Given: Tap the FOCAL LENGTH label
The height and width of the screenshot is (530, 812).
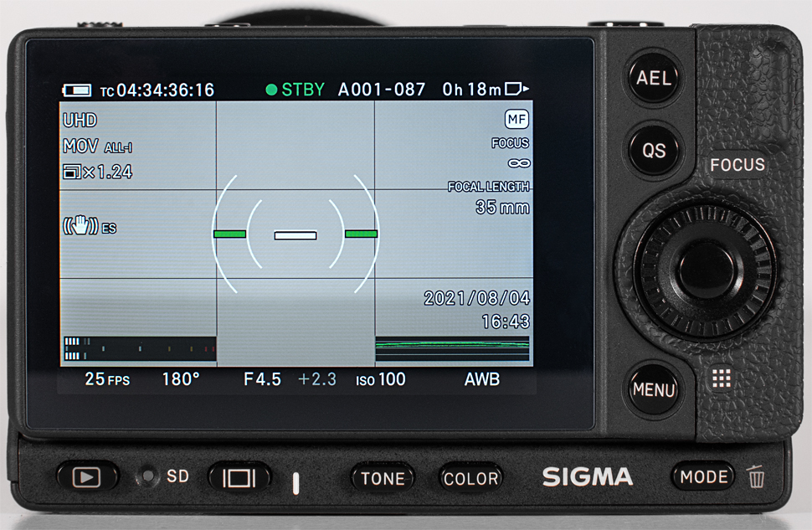Looking at the screenshot, I should [488, 187].
